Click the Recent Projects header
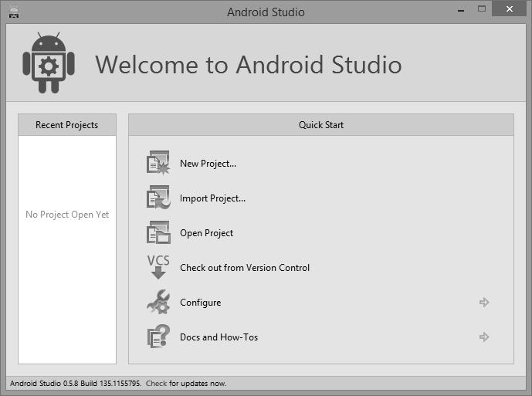Screen dimensions: 532x396 click(67, 125)
